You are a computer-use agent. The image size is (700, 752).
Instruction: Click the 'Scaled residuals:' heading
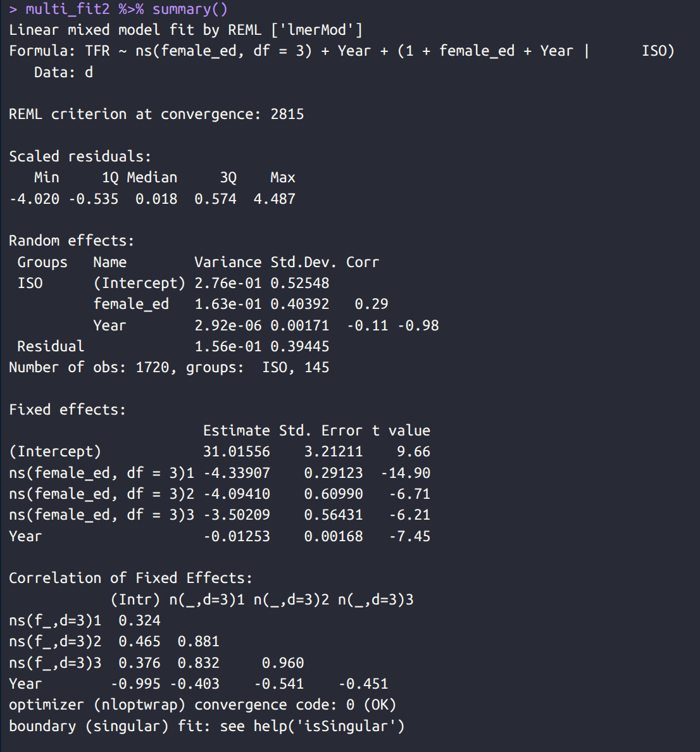pos(80,156)
